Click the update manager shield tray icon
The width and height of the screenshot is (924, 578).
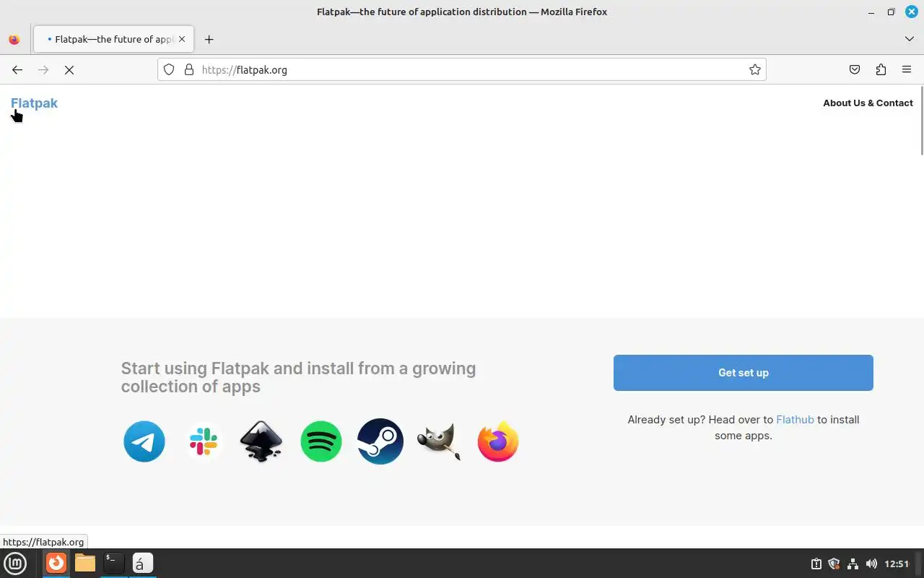tap(834, 564)
